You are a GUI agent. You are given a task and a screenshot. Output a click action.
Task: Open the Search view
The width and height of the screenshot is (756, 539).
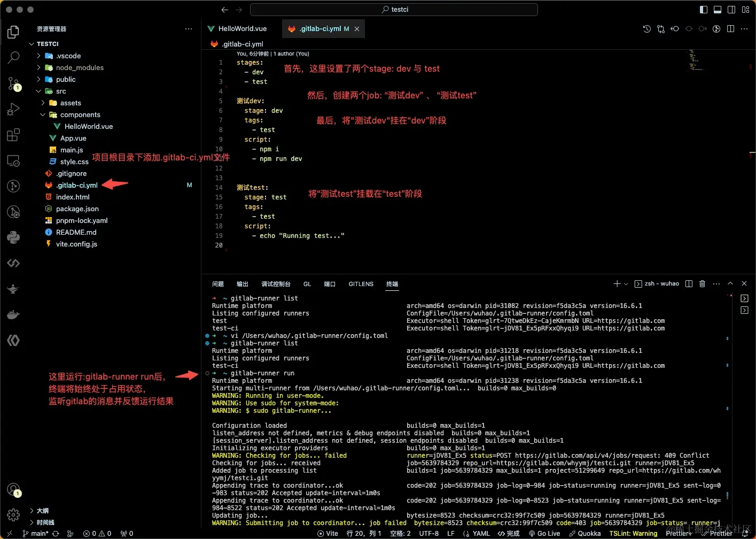tap(13, 57)
